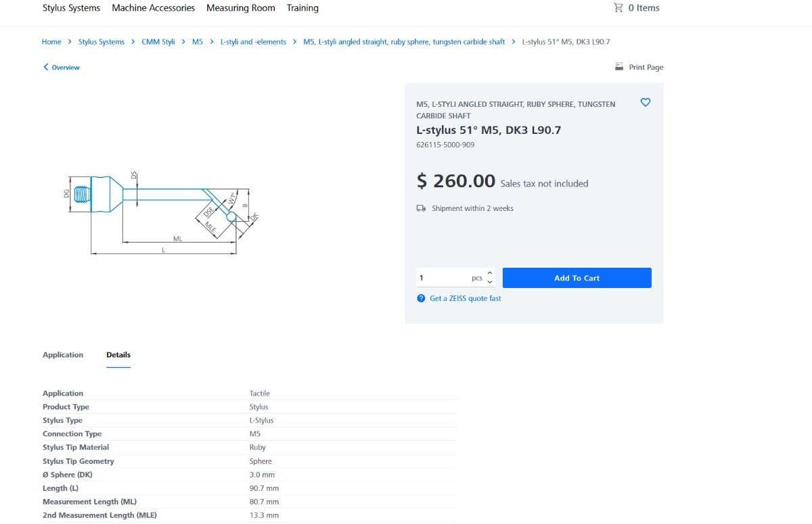Select the Details tab
The image size is (812, 524).
pyautogui.click(x=118, y=355)
